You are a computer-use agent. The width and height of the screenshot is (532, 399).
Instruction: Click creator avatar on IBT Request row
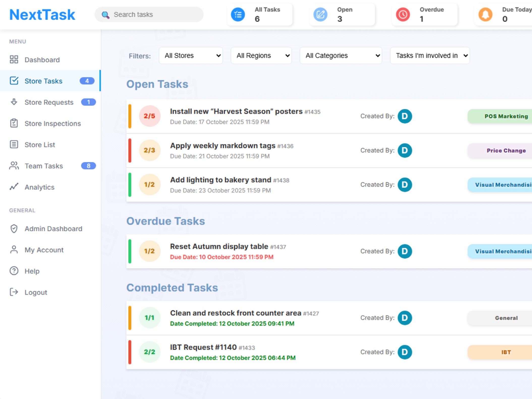pos(405,352)
